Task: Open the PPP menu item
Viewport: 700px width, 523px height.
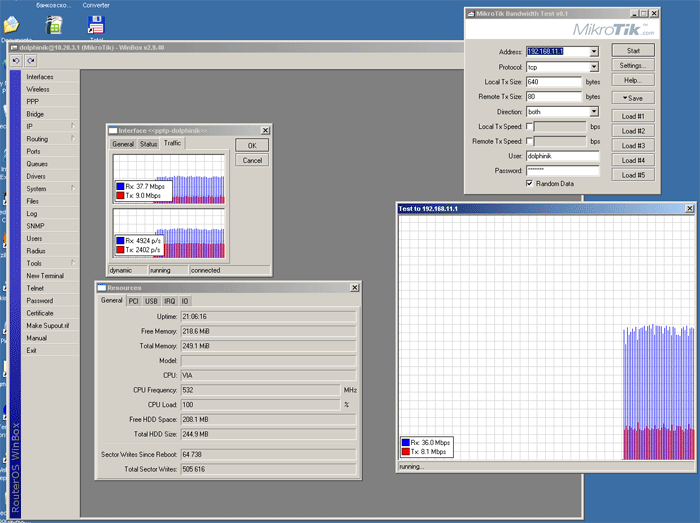Action: pos(50,102)
